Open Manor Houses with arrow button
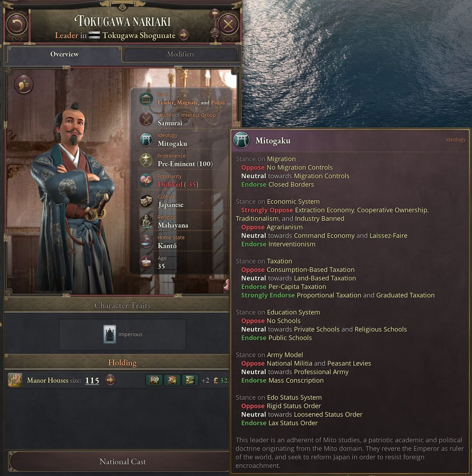Image resolution: width=472 pixels, height=476 pixels. pyautogui.click(x=110, y=380)
